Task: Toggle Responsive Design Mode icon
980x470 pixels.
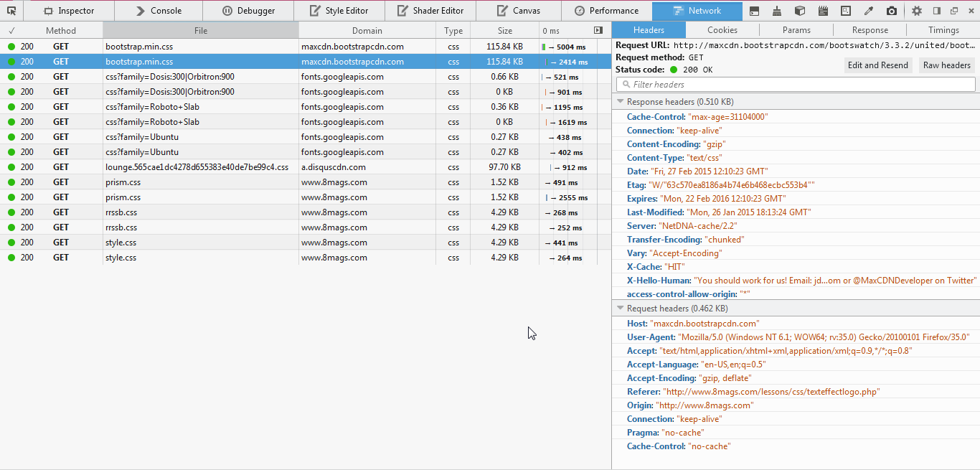Action: (x=846, y=11)
